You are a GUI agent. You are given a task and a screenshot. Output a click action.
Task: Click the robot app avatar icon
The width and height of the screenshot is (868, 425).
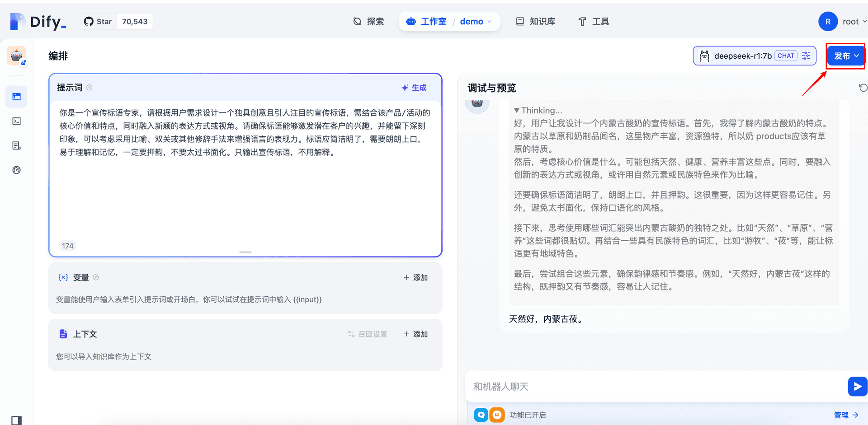(x=17, y=56)
